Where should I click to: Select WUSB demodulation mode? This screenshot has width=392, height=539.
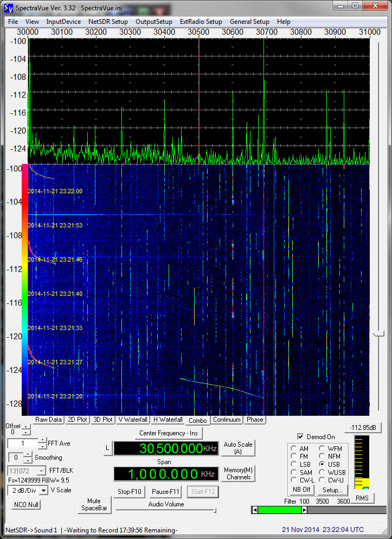click(x=322, y=472)
